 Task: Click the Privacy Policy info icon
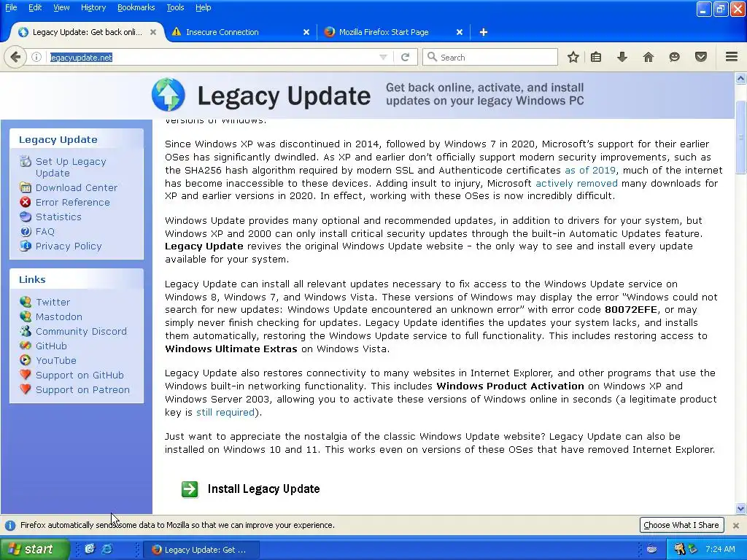tap(26, 246)
